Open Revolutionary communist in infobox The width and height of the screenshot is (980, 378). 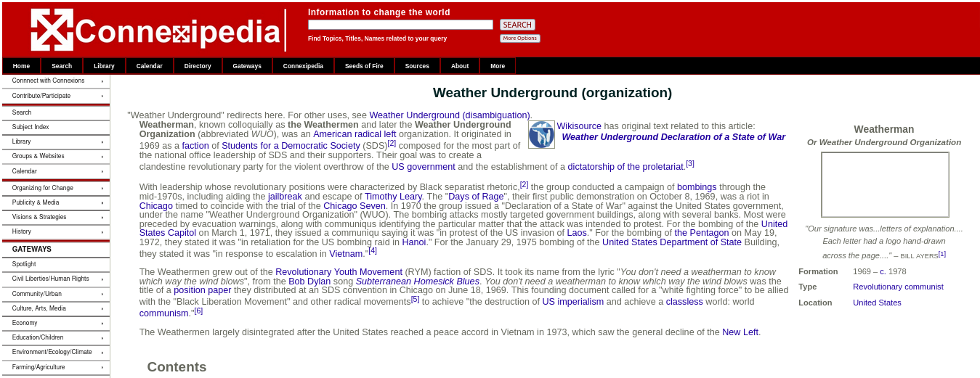[898, 287]
